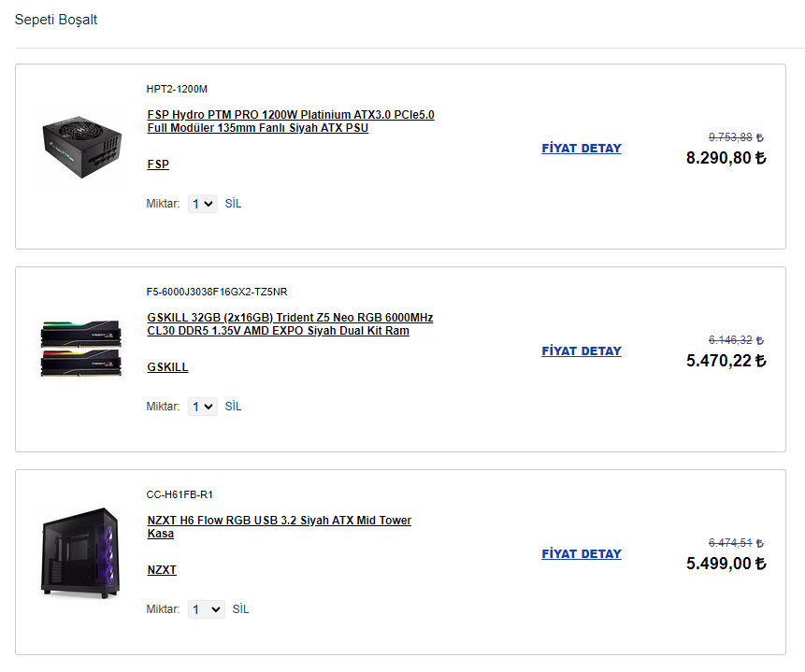Screen dimensions: 805x672
Task: View FİYAT DETAY for GSKILL RAM
Action: (582, 351)
